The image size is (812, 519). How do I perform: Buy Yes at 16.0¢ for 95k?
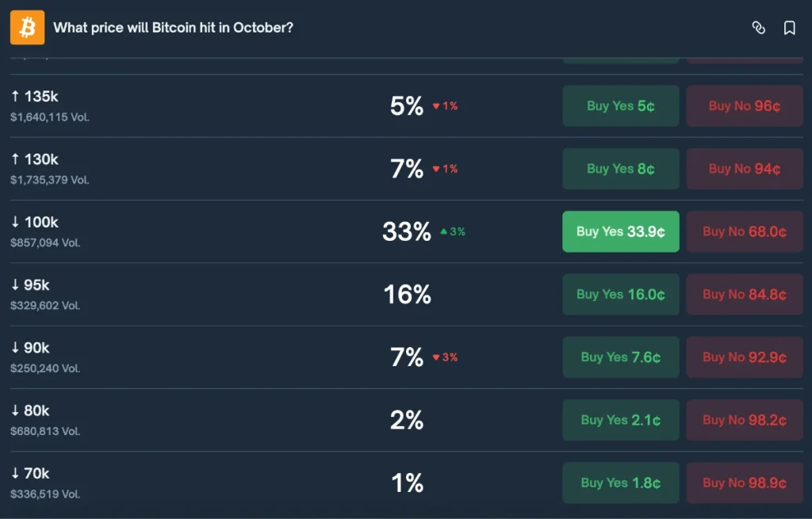click(620, 294)
